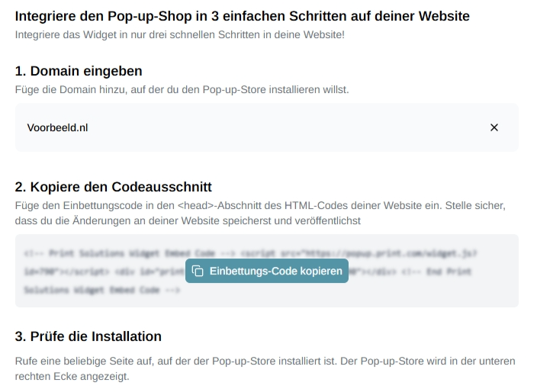The height and width of the screenshot is (392, 537).
Task: Click the main 'Integriere den Pop-up-Shop' title
Action: [x=242, y=15]
